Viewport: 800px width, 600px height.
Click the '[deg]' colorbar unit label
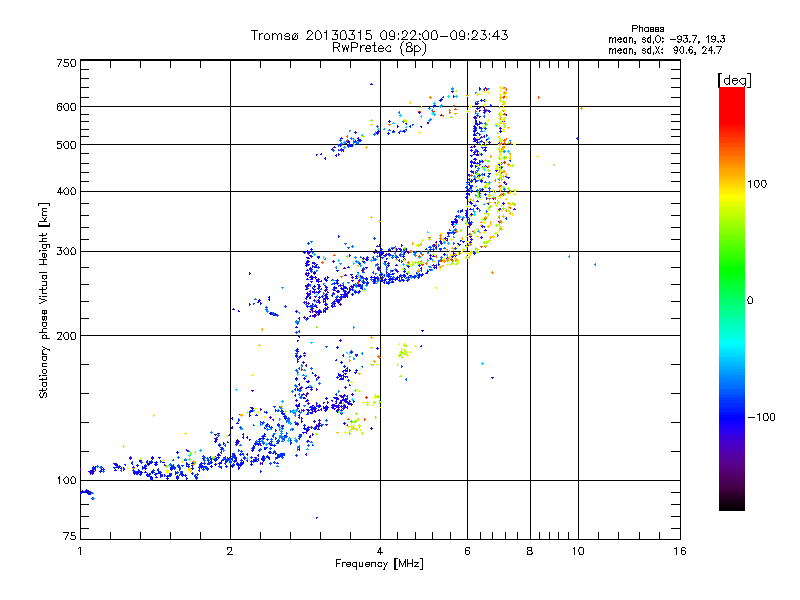[x=734, y=80]
